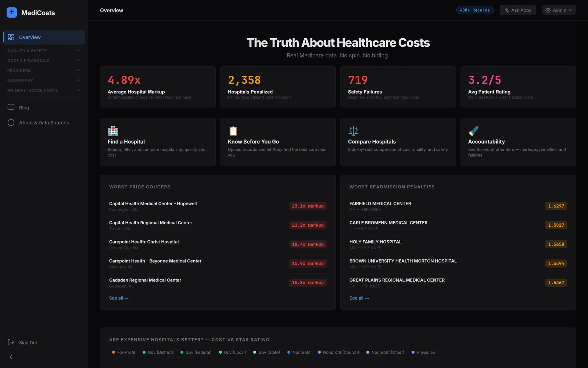Viewport: 588px width, 368px height.
Task: Toggle the Gov (State) legend item
Action: (266, 352)
